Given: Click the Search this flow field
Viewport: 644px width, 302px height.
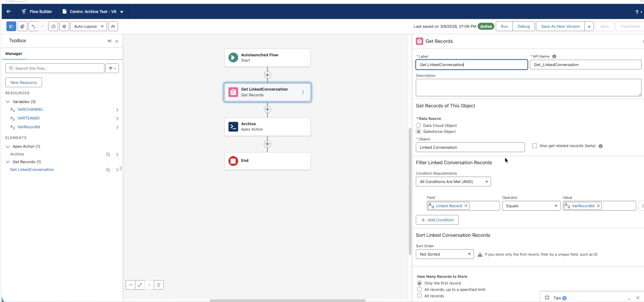Looking at the screenshot, I should point(55,68).
